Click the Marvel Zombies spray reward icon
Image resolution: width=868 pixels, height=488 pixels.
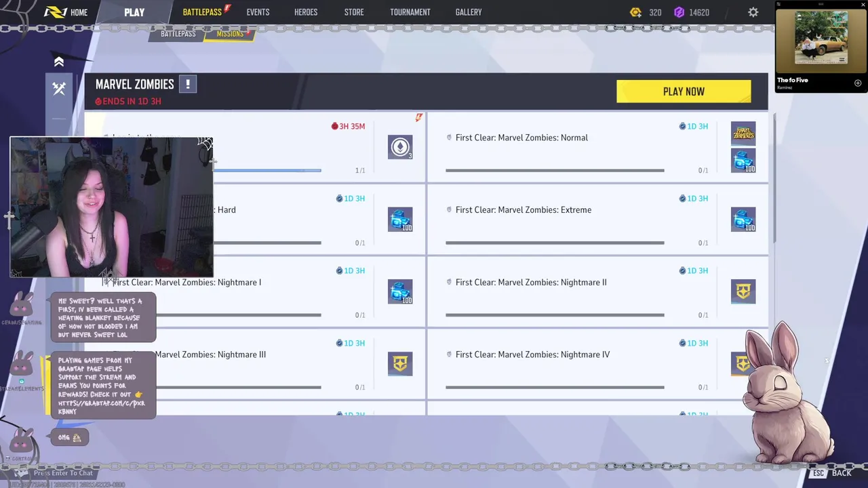coord(743,134)
